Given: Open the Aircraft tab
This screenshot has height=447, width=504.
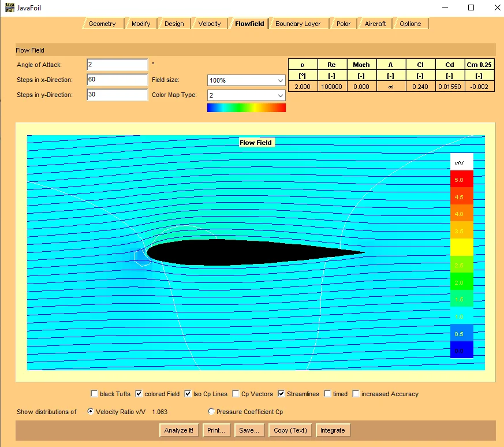Looking at the screenshot, I should tap(375, 24).
